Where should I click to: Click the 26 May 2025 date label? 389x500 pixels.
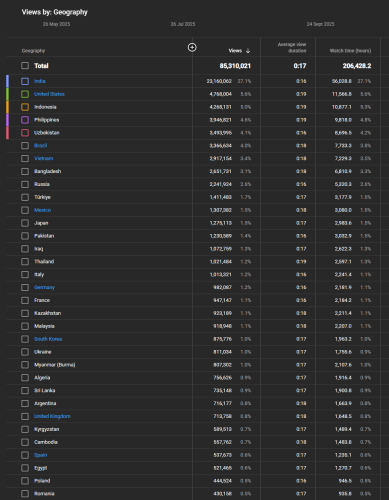[x=56, y=24]
